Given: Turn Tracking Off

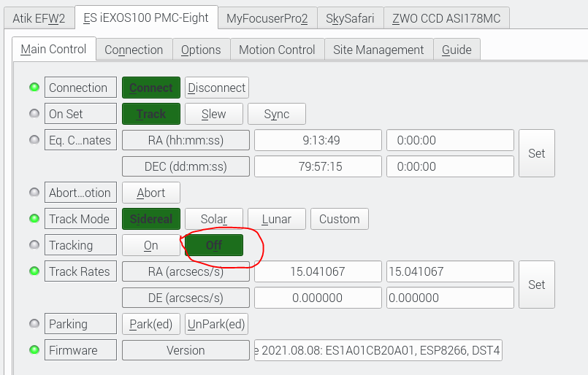Looking at the screenshot, I should coord(214,245).
